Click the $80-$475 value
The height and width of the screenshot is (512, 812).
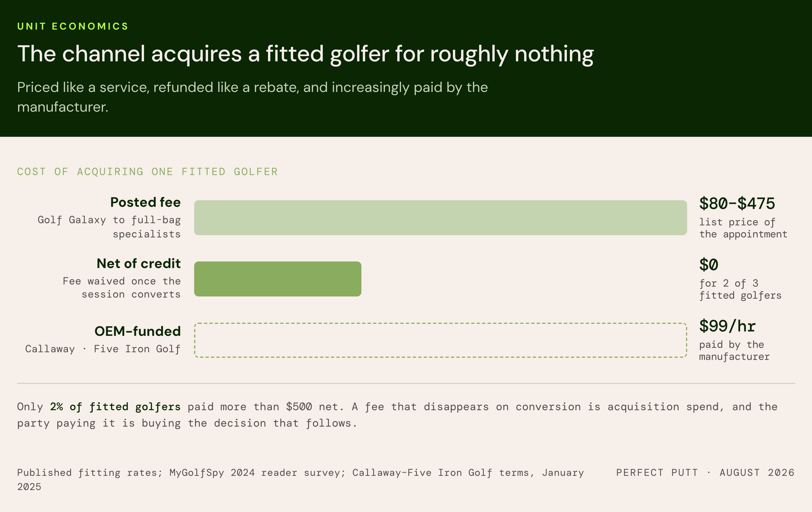[737, 203]
